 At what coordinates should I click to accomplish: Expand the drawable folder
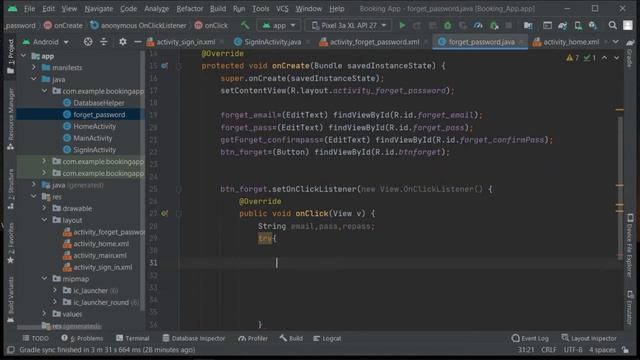[44, 208]
